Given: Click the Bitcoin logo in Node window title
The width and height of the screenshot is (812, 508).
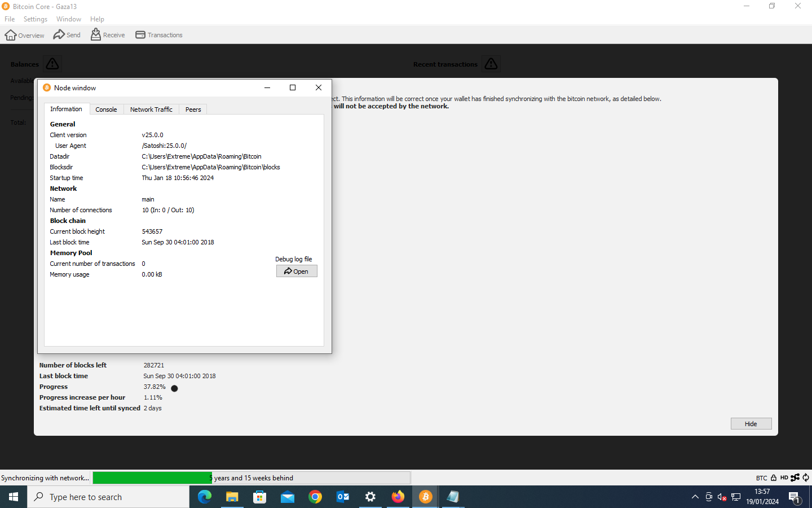Looking at the screenshot, I should pyautogui.click(x=47, y=87).
